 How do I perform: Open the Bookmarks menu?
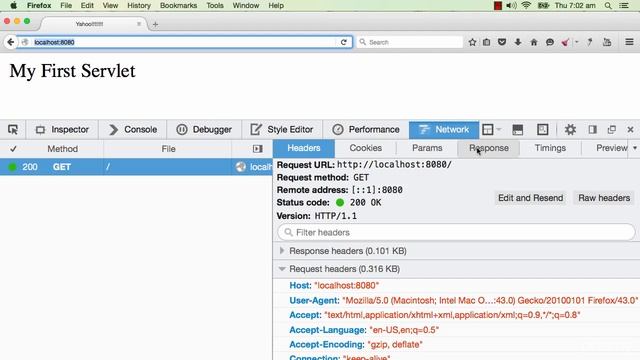tap(178, 5)
